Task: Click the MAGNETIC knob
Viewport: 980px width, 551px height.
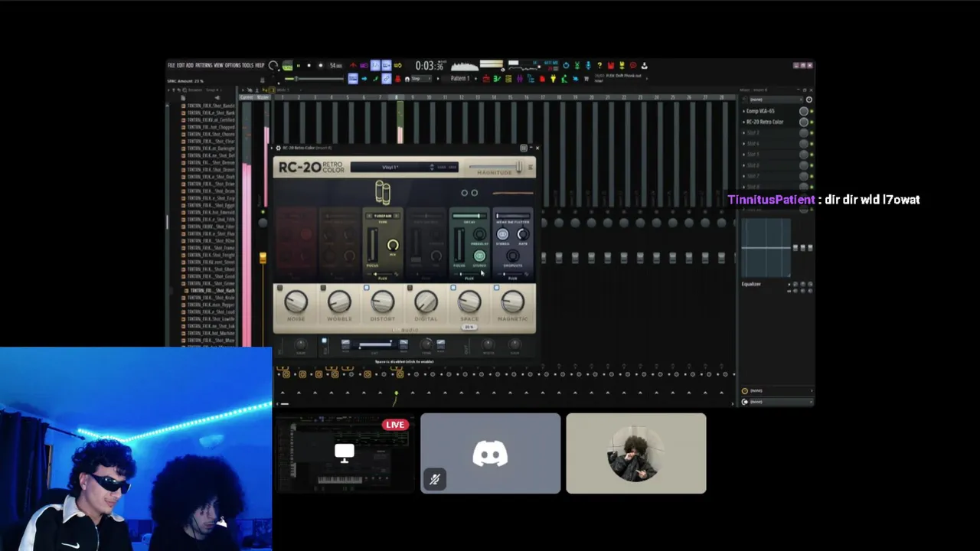Action: tap(513, 301)
